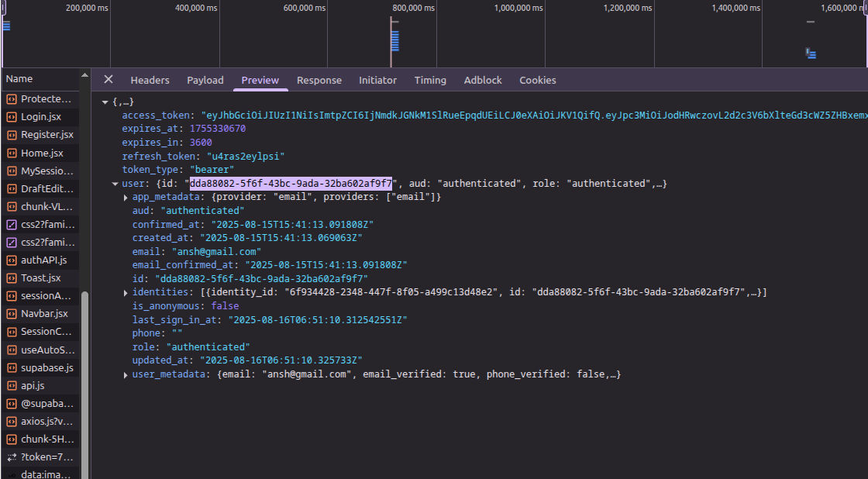Click the file icon beside @supaba request
Image resolution: width=868 pixels, height=479 pixels.
(x=11, y=404)
